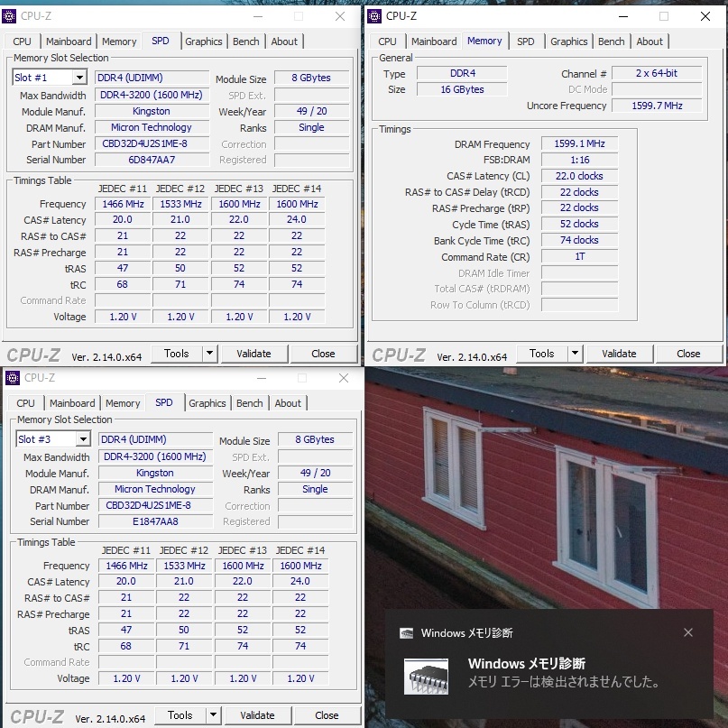Click Close button in Slot #1 window

pos(323,354)
